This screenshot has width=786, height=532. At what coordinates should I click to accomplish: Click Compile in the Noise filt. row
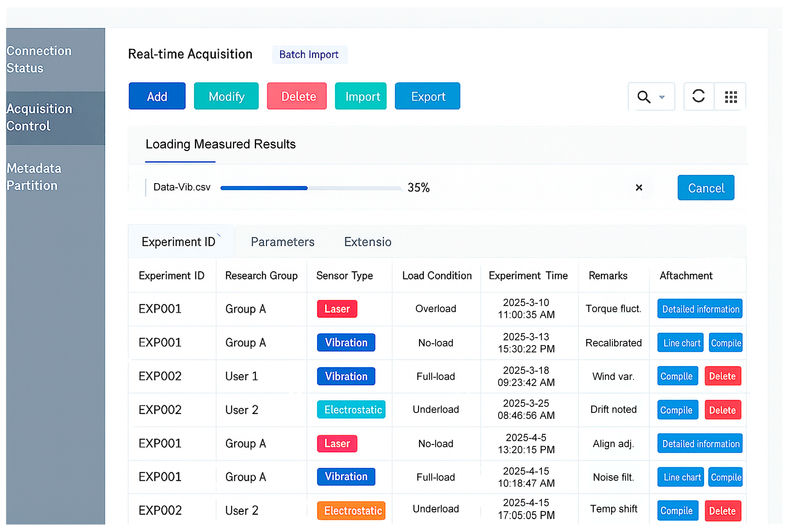(x=726, y=477)
